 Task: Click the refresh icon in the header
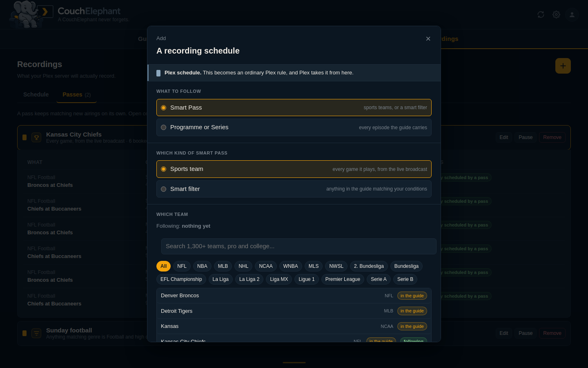[541, 15]
